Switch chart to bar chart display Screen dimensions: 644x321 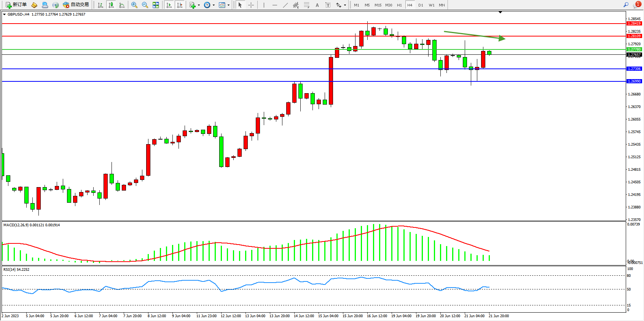click(x=100, y=5)
